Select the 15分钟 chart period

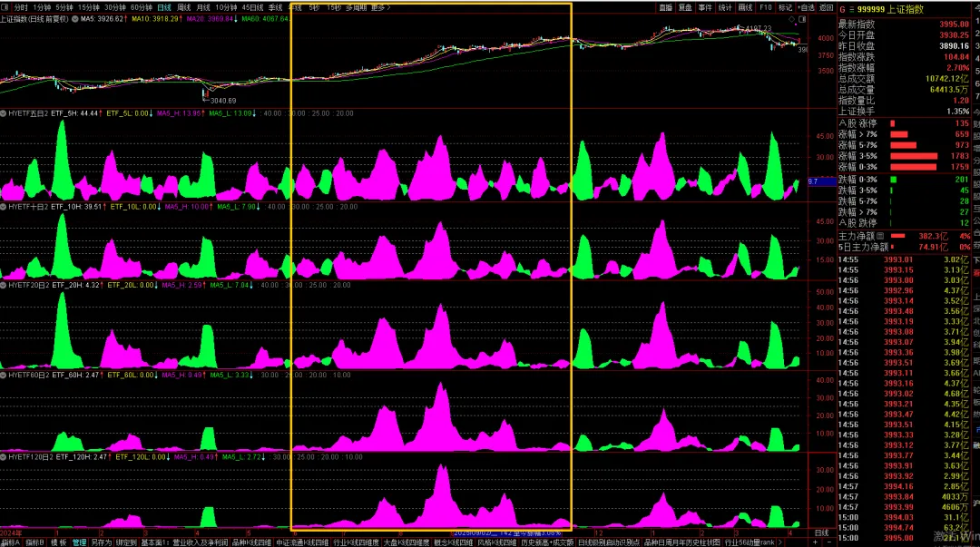click(x=89, y=7)
